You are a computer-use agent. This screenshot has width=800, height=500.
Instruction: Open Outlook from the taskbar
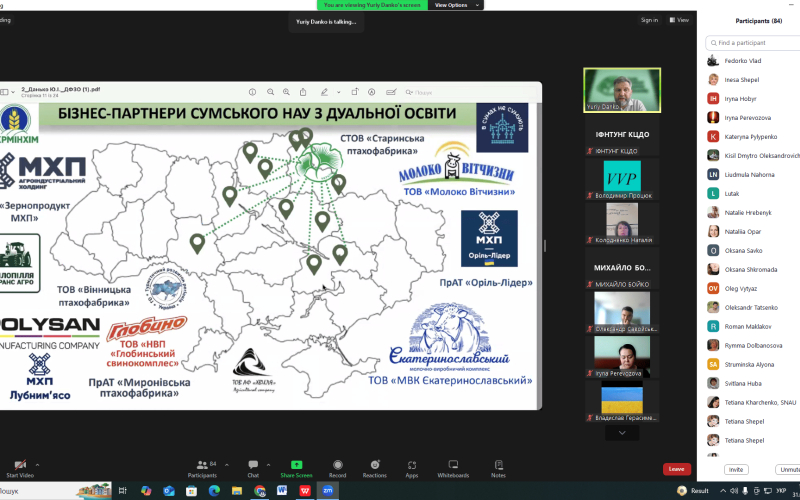tap(169, 491)
